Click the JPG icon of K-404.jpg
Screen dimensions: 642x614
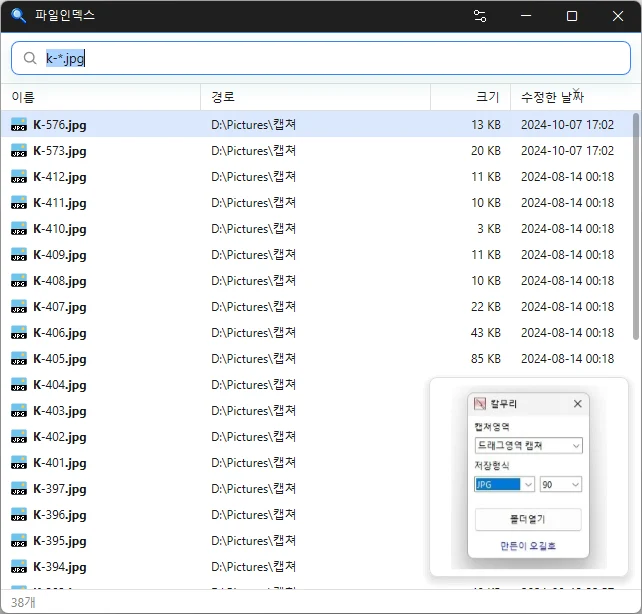click(x=19, y=384)
